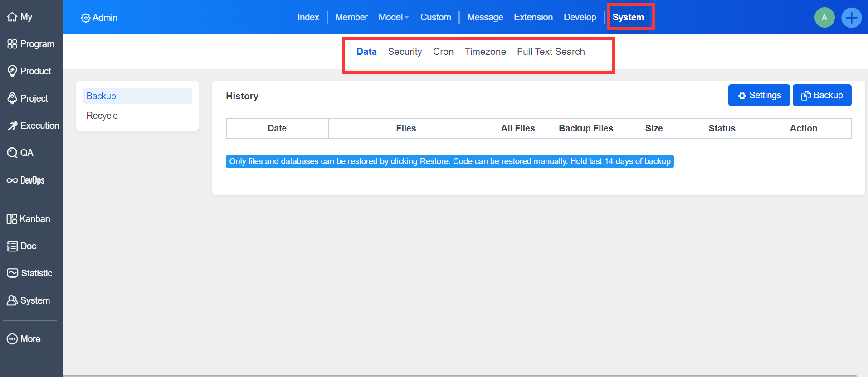Screen dimensions: 868x377
Task: Open DevOps via the infinity icon
Action: 12,180
